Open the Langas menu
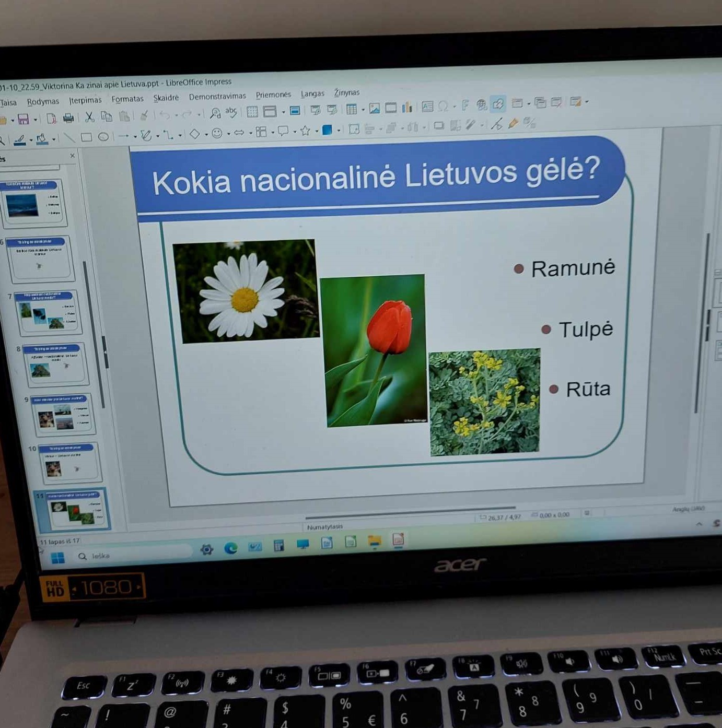 tap(312, 93)
